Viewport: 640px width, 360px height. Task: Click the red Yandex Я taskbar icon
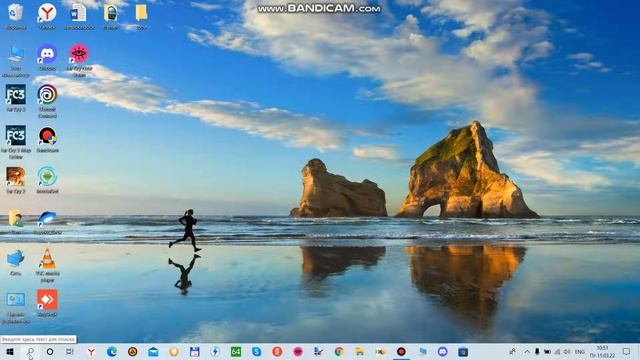tap(277, 352)
